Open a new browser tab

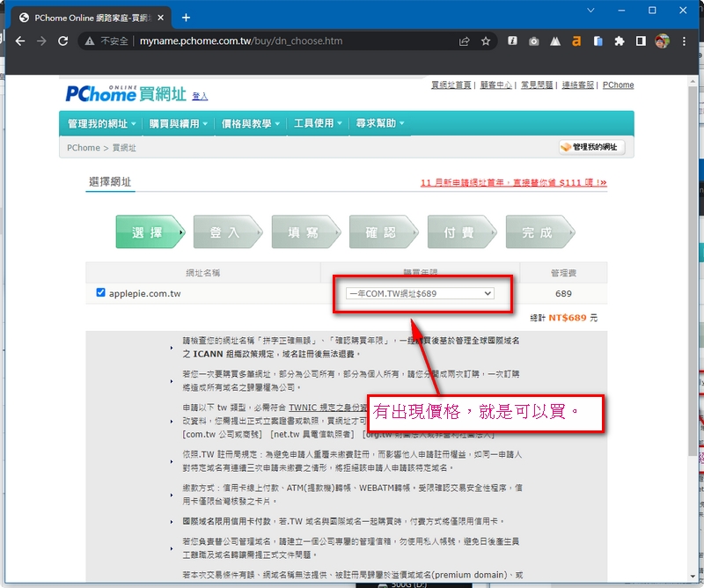click(186, 18)
